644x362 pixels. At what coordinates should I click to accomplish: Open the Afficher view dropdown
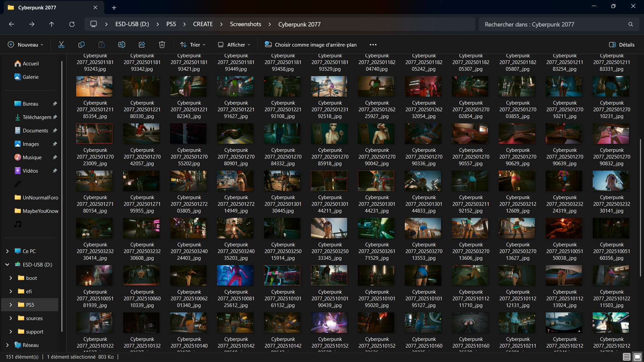pyautogui.click(x=234, y=45)
